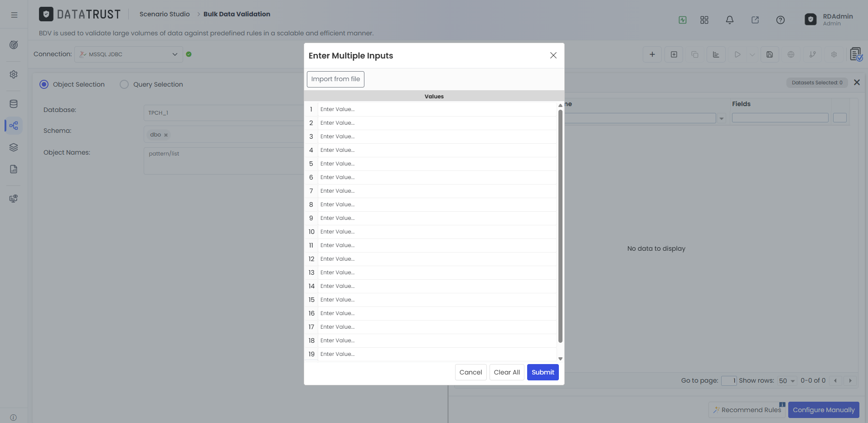This screenshot has height=423, width=868.
Task: Click the copy duplicate toolbar icon
Action: click(x=695, y=54)
